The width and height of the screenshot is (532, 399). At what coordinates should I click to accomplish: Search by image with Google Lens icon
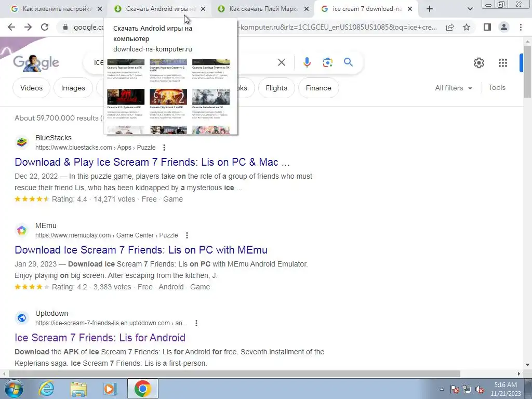327,62
